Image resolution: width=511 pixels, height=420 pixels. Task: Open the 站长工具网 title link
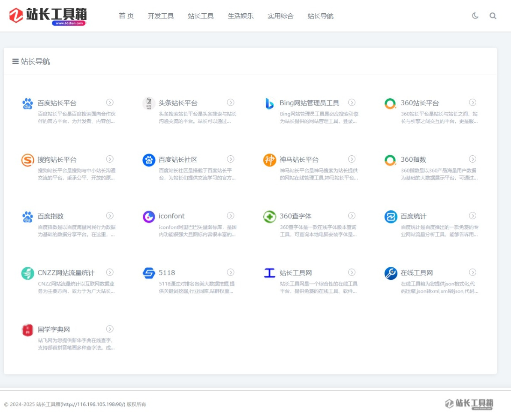296,273
